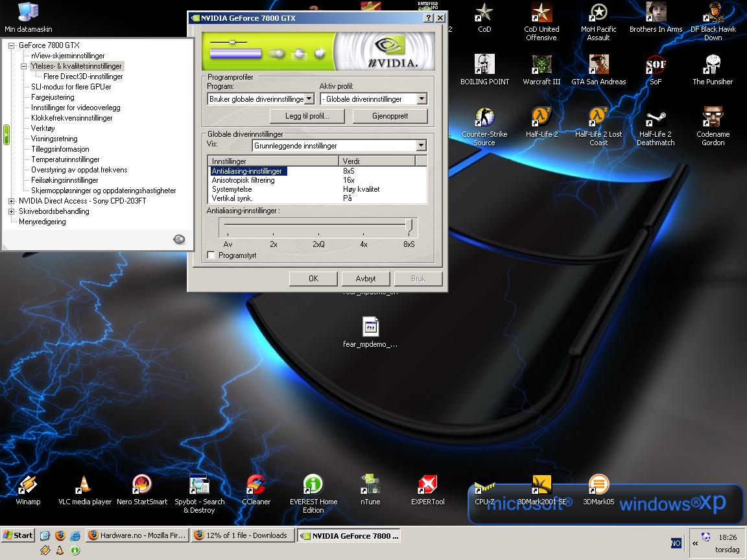This screenshot has width=747, height=560.
Task: Open Brothers In Arms shortcut
Action: 656,17
